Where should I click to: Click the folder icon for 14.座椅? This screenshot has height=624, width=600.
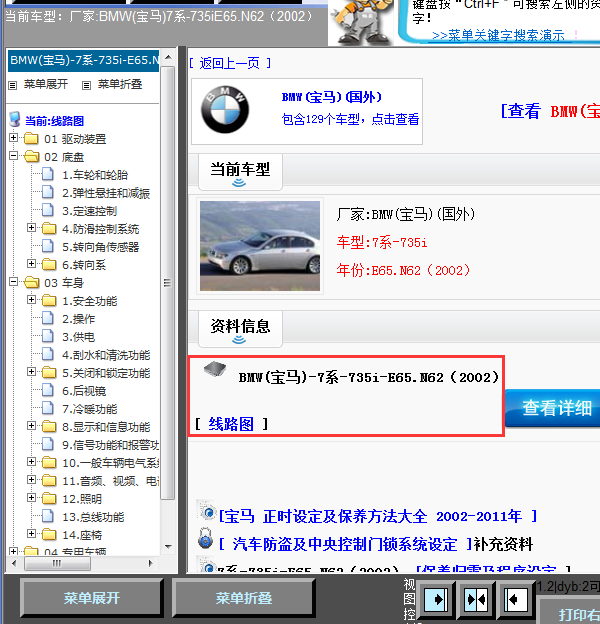point(49,534)
